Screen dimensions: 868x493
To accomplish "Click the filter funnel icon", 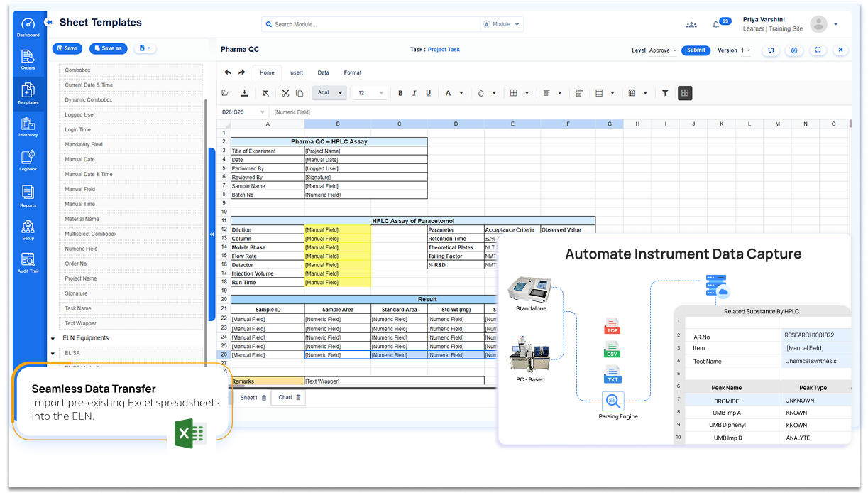I will [x=665, y=93].
